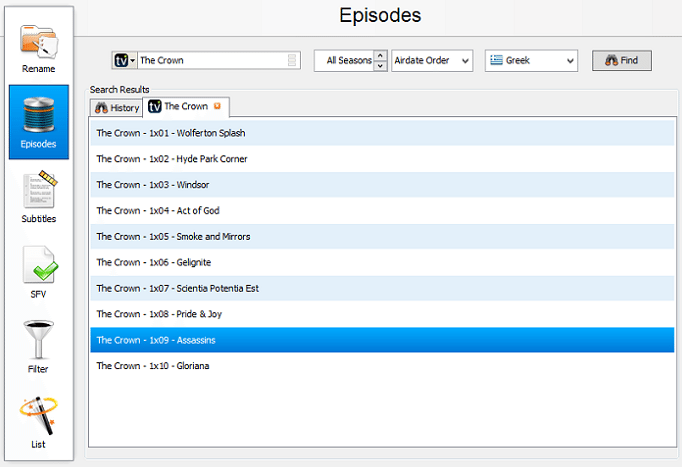
Task: Click the TV database source icon
Action: click(124, 60)
